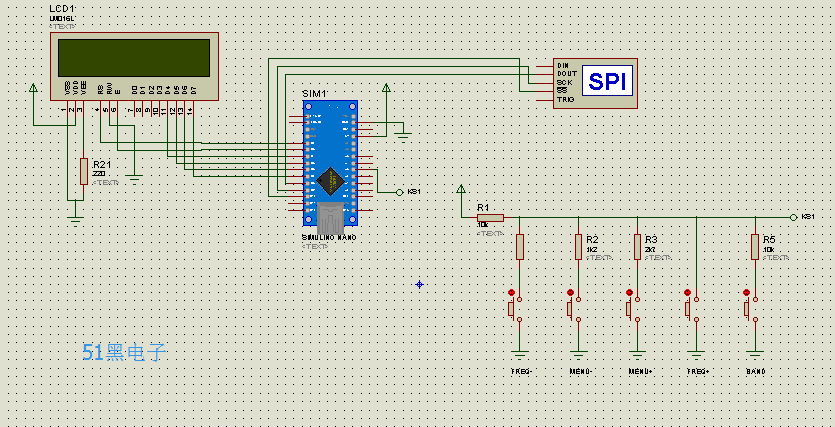Select the SPI debugger component

pos(595,84)
